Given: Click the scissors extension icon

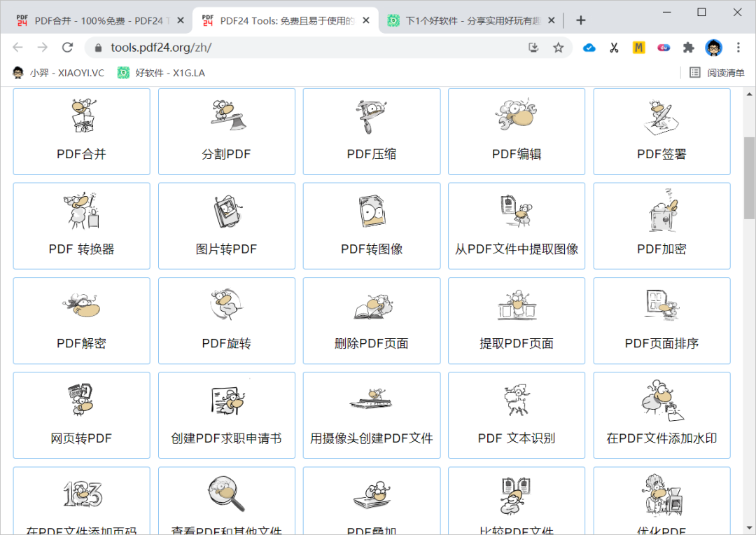Looking at the screenshot, I should 614,48.
